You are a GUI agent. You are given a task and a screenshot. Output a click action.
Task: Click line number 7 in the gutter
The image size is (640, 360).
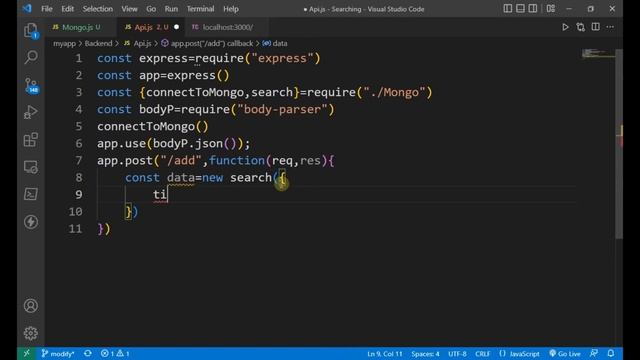click(x=78, y=160)
